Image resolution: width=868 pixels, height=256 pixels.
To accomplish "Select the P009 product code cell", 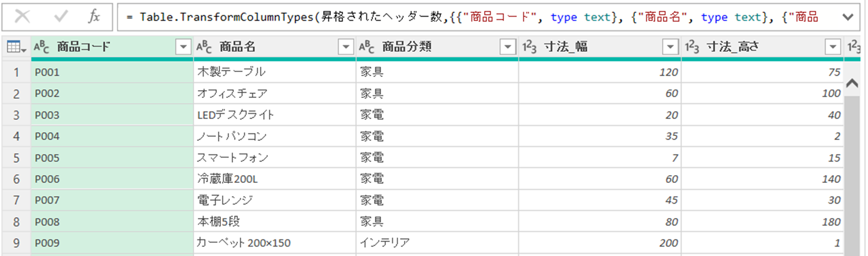I will point(111,243).
